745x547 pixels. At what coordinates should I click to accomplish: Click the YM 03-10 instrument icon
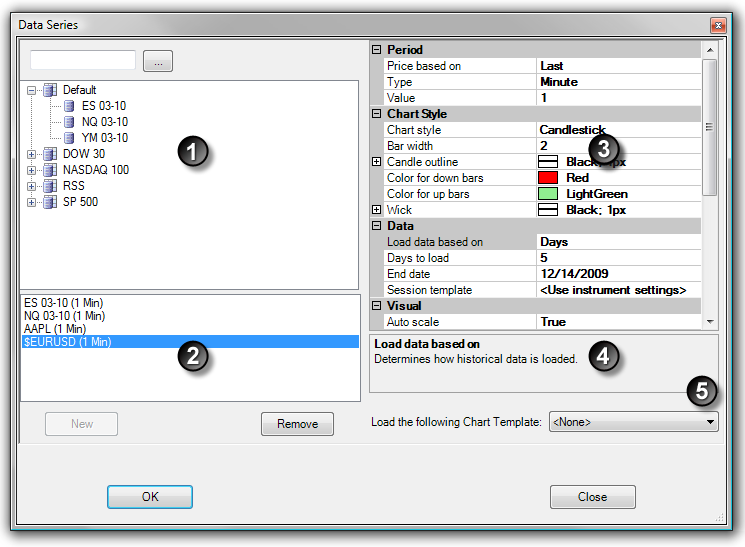tap(69, 138)
